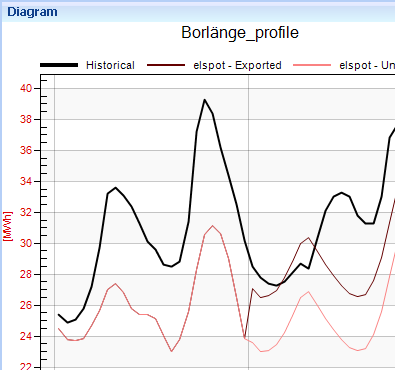Click the 36 y-axis tick label
Viewport: 395px width, 370px height.
[26, 150]
